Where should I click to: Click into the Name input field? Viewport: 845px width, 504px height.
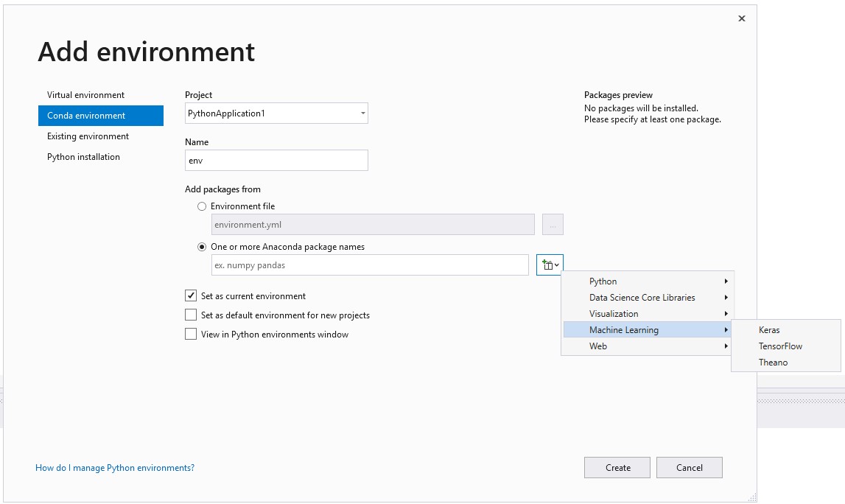coord(276,160)
